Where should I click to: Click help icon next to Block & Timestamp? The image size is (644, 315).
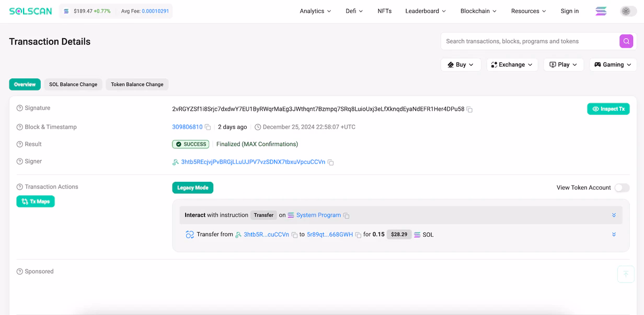click(20, 127)
